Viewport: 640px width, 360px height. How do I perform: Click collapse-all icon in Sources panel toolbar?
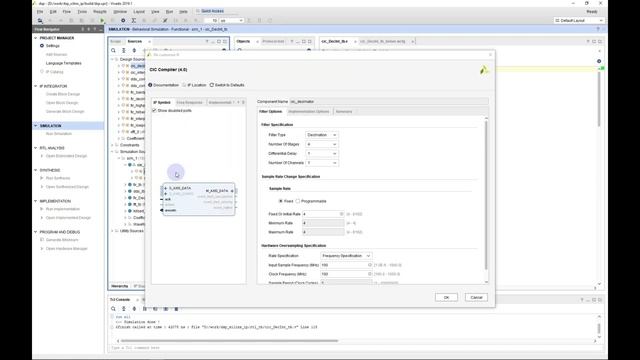124,51
